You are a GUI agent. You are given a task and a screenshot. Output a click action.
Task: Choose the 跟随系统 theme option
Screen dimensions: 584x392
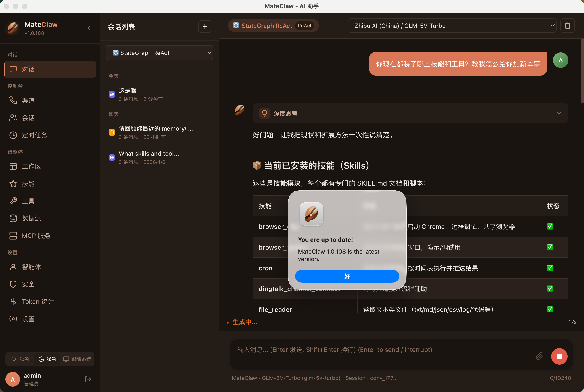[x=77, y=359]
